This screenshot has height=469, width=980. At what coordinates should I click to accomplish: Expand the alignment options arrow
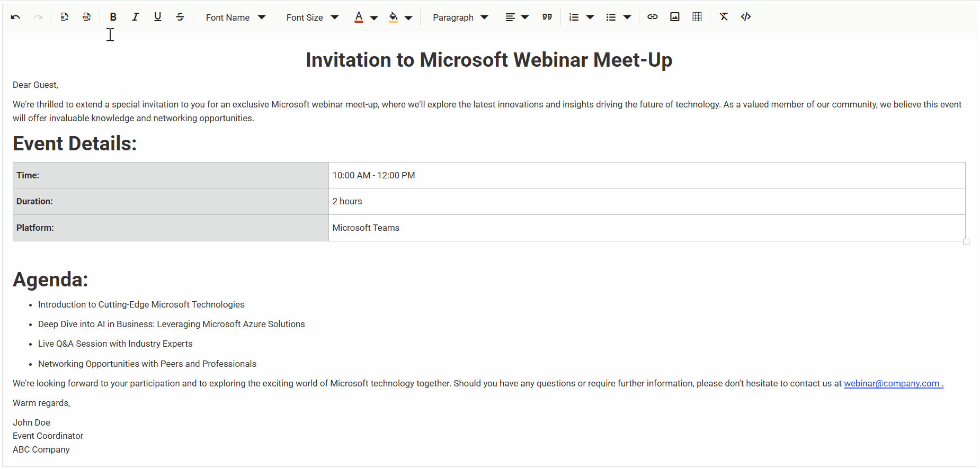pyautogui.click(x=525, y=17)
